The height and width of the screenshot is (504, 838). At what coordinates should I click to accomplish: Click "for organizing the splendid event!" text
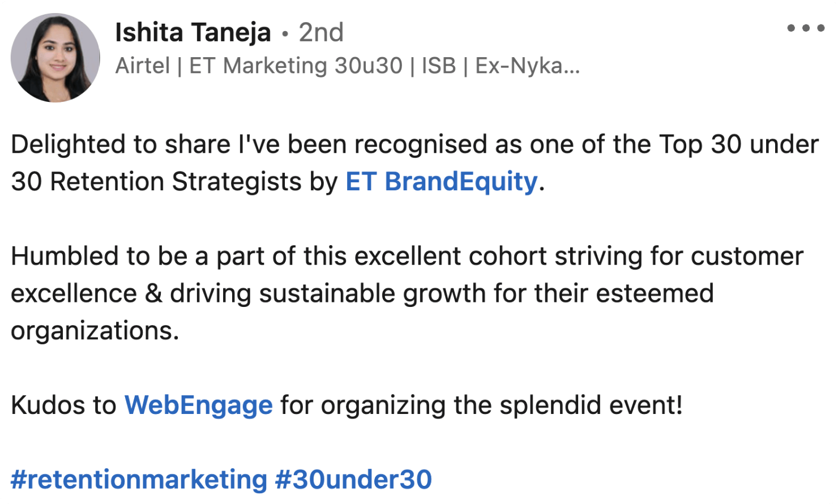click(481, 405)
